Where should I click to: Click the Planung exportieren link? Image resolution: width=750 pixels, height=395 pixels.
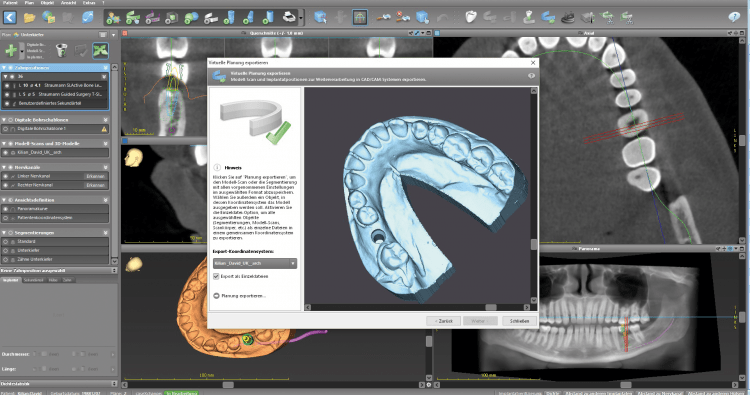(243, 296)
